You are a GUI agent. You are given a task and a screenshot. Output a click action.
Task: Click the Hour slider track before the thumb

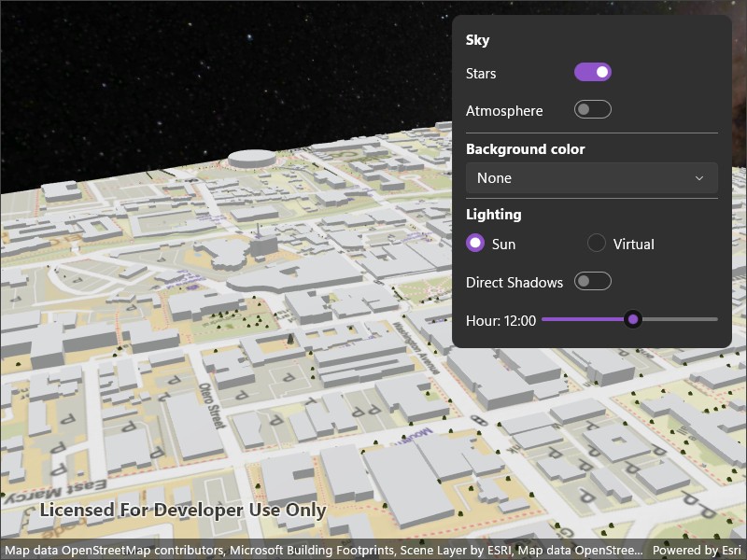pos(583,319)
